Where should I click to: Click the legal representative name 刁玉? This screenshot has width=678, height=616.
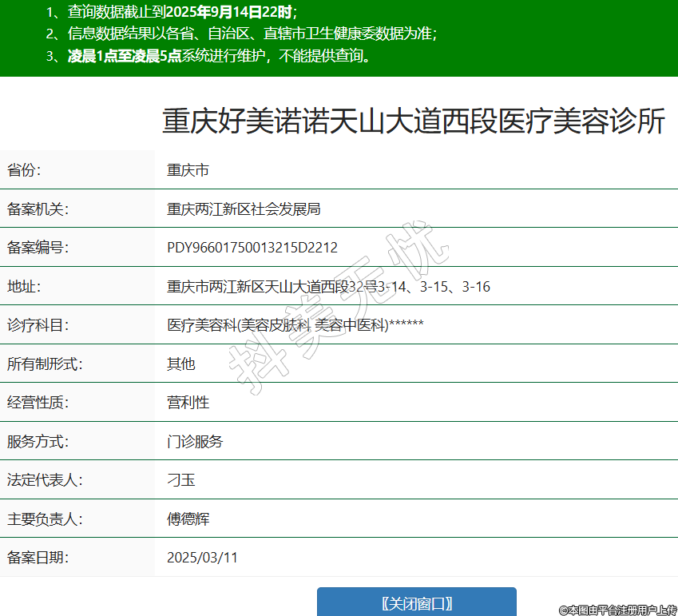180,480
